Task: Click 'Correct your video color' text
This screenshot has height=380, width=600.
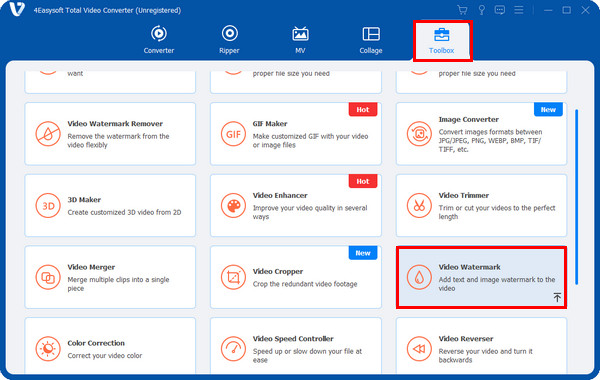Action: coord(105,356)
